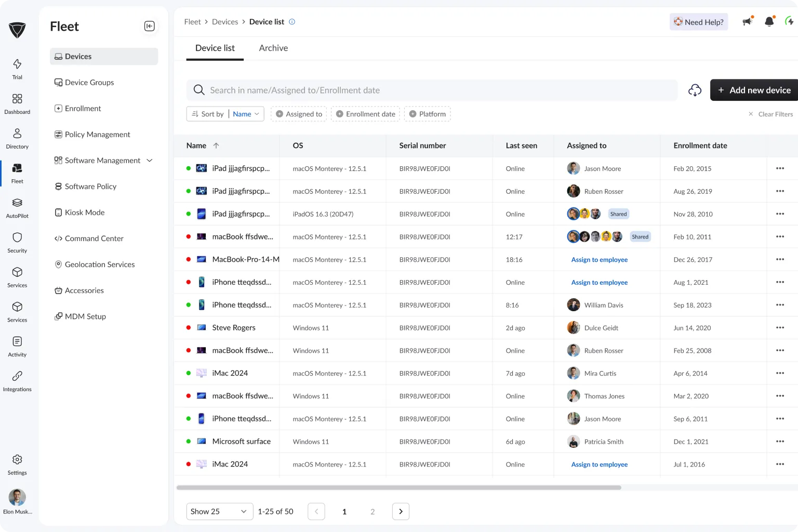798x532 pixels.
Task: Select the Device list tab
Action: (x=215, y=48)
